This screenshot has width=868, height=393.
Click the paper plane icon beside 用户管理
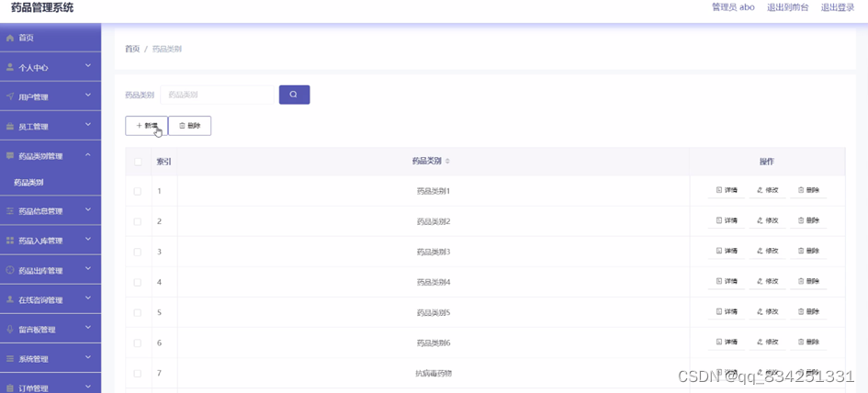(9, 96)
